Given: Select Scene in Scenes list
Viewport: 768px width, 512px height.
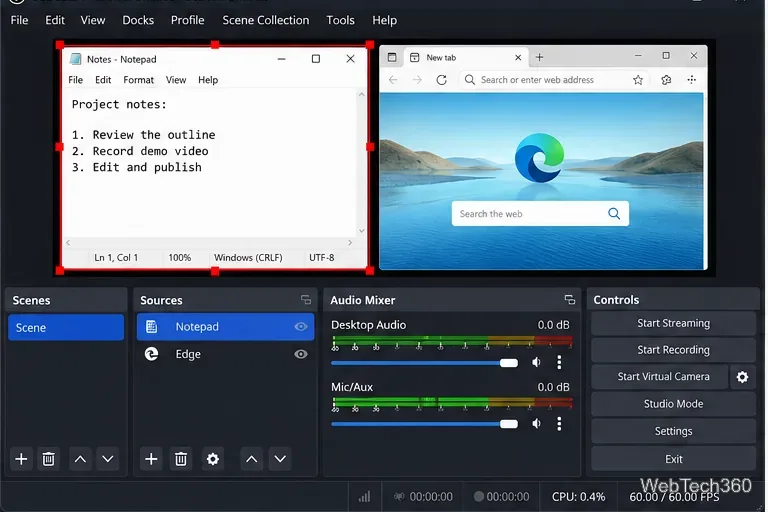Looking at the screenshot, I should coord(66,327).
